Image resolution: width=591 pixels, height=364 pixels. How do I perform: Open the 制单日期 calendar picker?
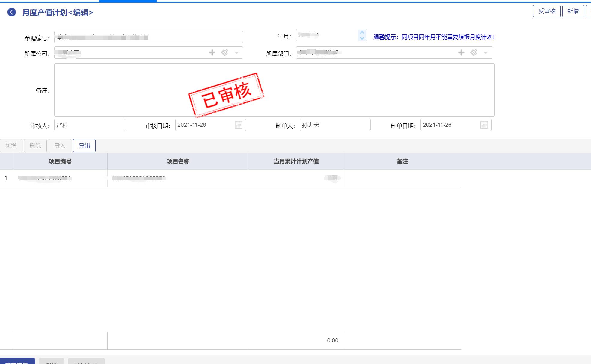click(x=484, y=125)
